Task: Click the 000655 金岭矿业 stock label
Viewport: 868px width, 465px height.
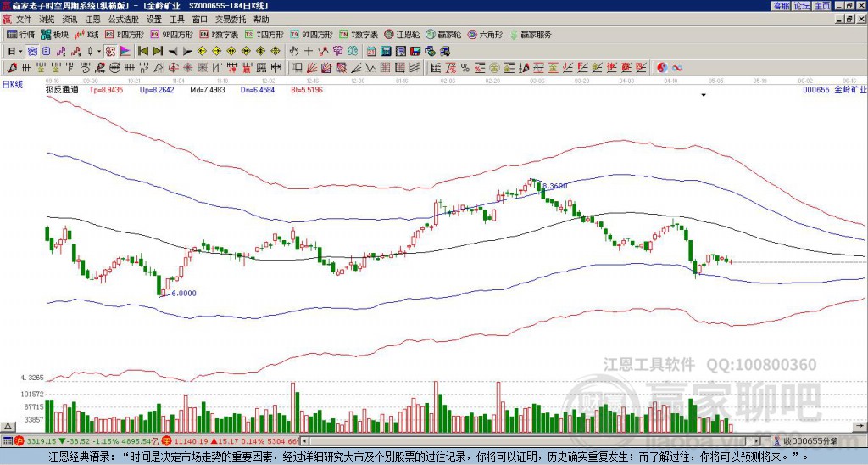Action: point(835,90)
